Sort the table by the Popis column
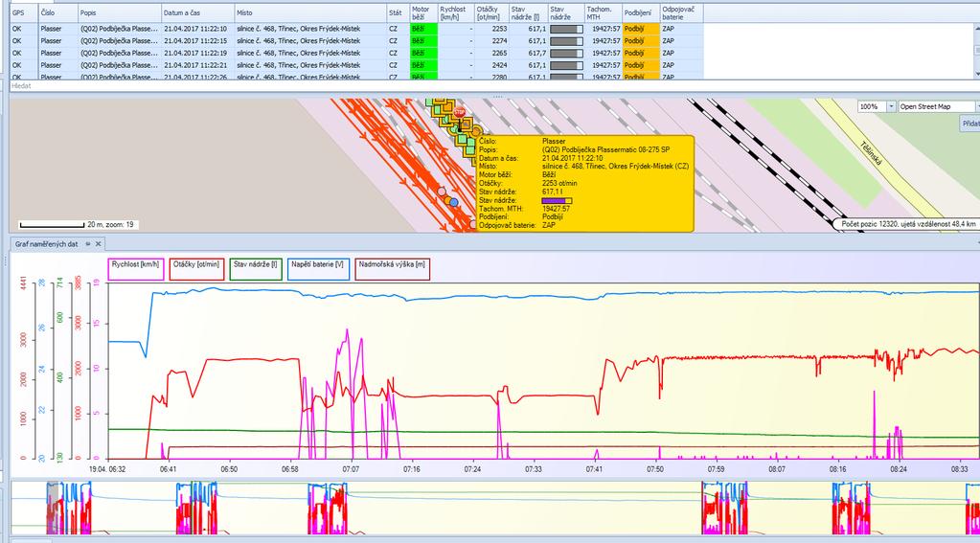This screenshot has width=980, height=543. tap(119, 12)
